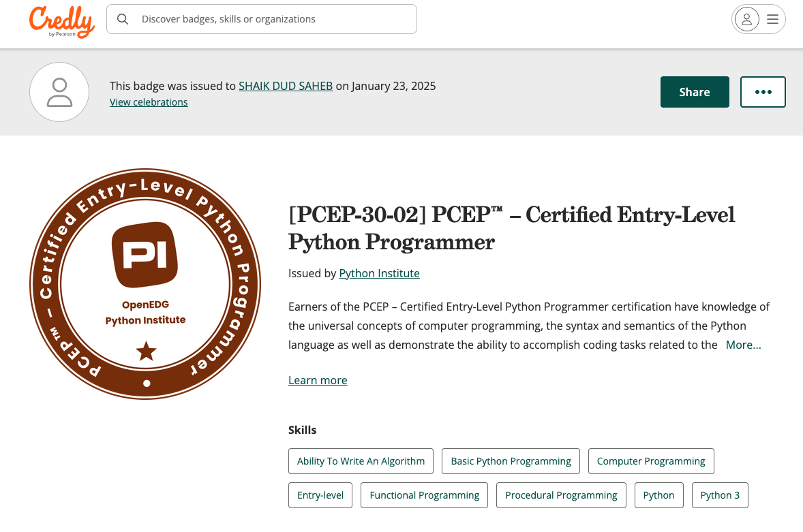Click the Entry-level skill tag

(x=320, y=495)
